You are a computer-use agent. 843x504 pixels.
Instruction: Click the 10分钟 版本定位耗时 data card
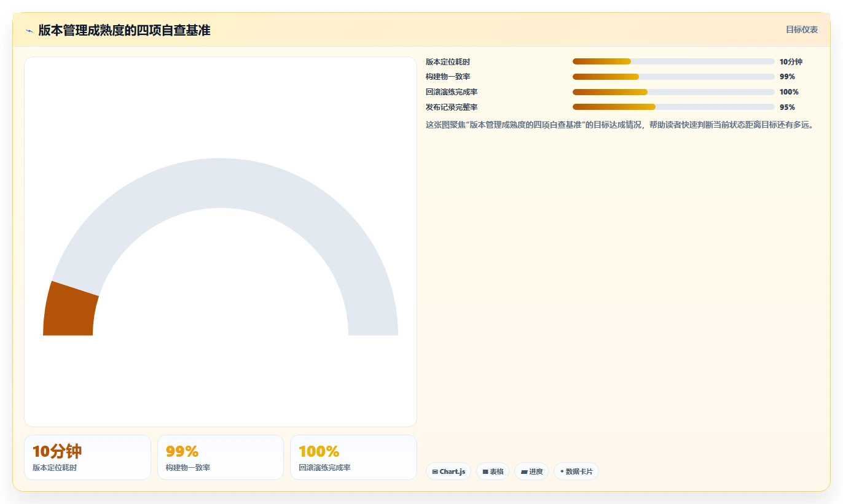point(87,457)
